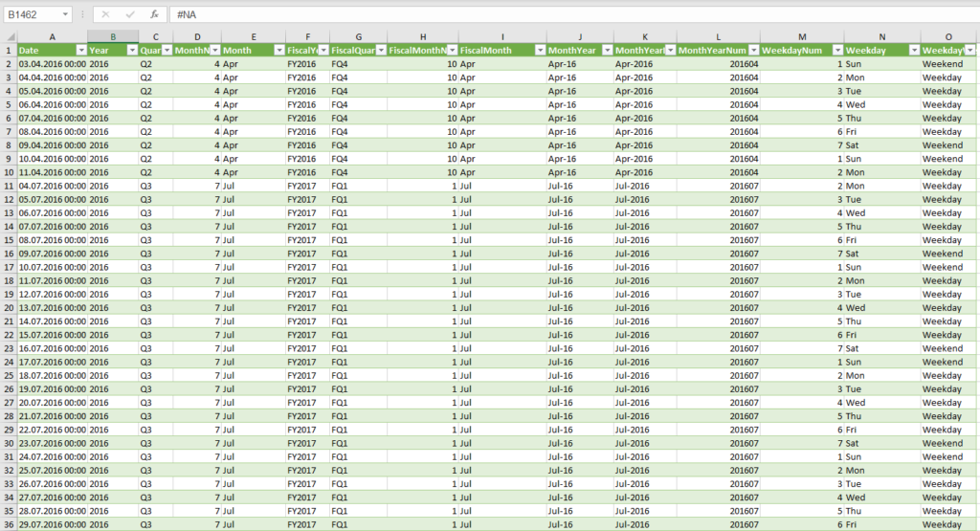Click the Select All corner triangle
The image size is (980, 531).
(x=8, y=36)
